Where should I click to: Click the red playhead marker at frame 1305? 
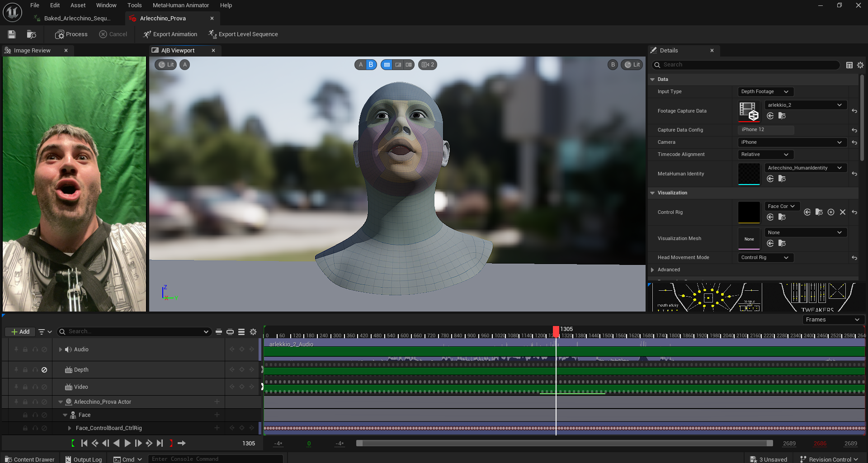tap(556, 331)
